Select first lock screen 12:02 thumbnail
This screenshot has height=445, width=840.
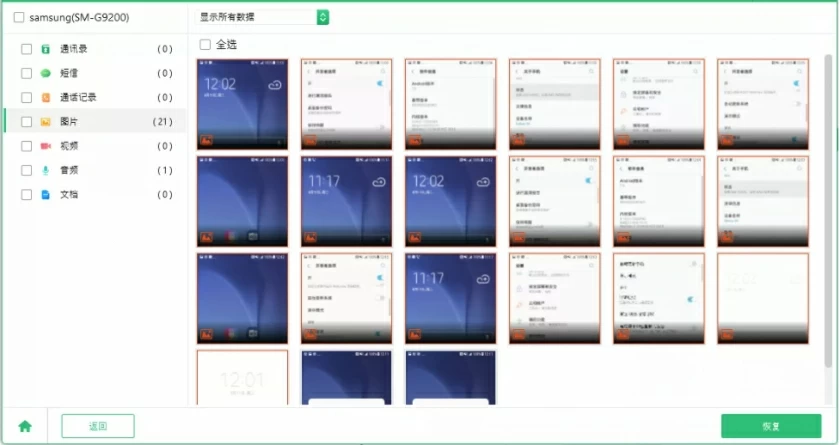click(243, 103)
